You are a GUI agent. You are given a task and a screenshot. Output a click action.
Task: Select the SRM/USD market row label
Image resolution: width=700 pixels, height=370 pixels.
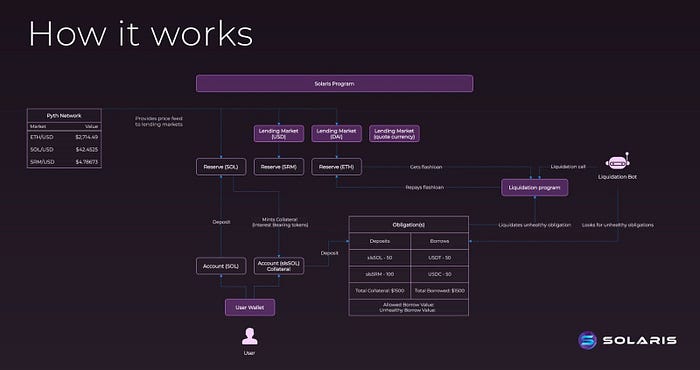click(x=42, y=162)
